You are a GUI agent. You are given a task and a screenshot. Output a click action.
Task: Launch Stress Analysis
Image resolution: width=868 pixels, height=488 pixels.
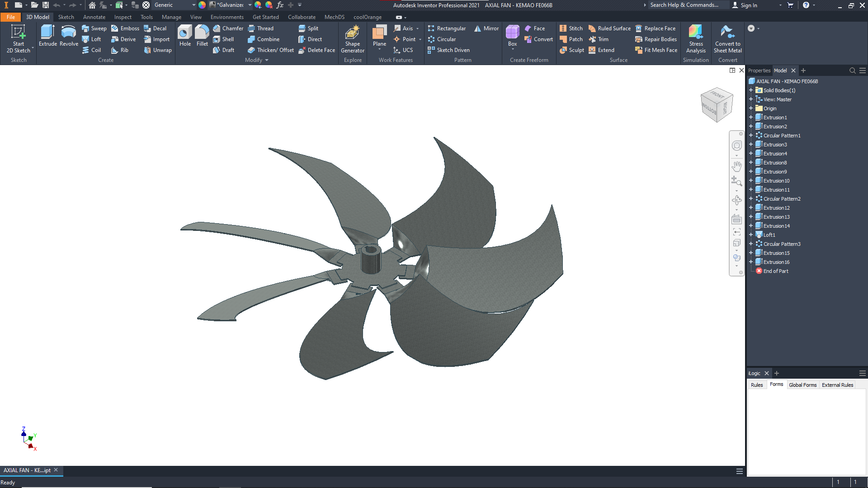[x=696, y=39]
